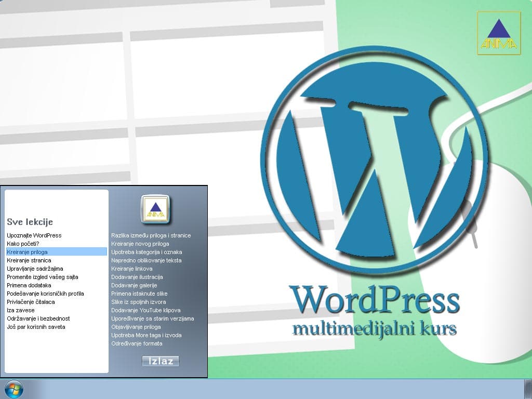Screen dimensions: 532x399
Task: Click the Izlaz button to exit the course
Action: (x=160, y=361)
